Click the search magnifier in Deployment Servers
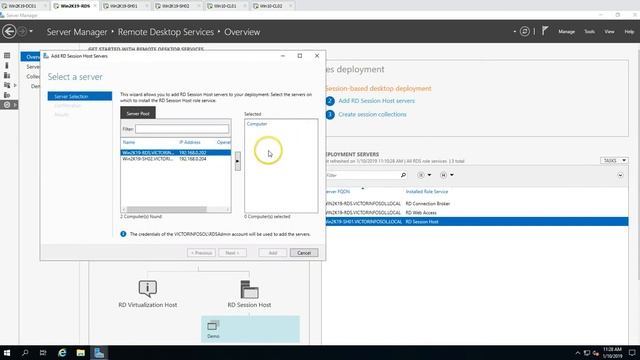Image resolution: width=640 pixels, height=360 pixels. (403, 175)
